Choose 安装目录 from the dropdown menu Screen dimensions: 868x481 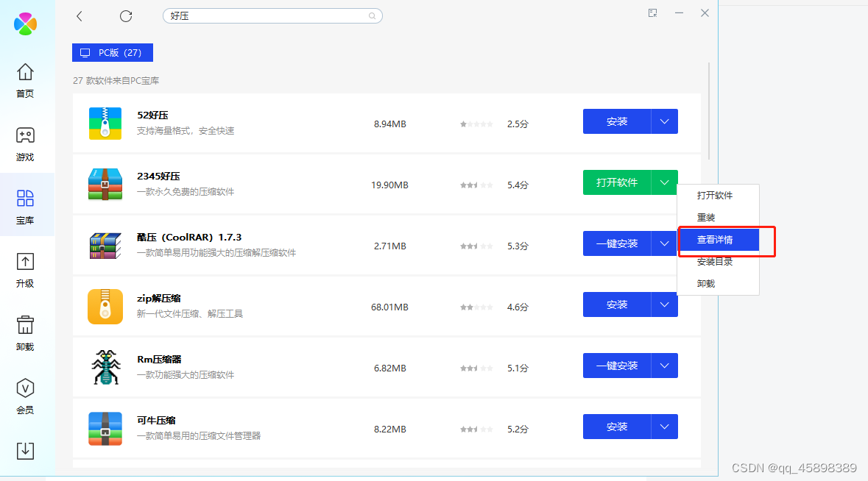(x=718, y=262)
